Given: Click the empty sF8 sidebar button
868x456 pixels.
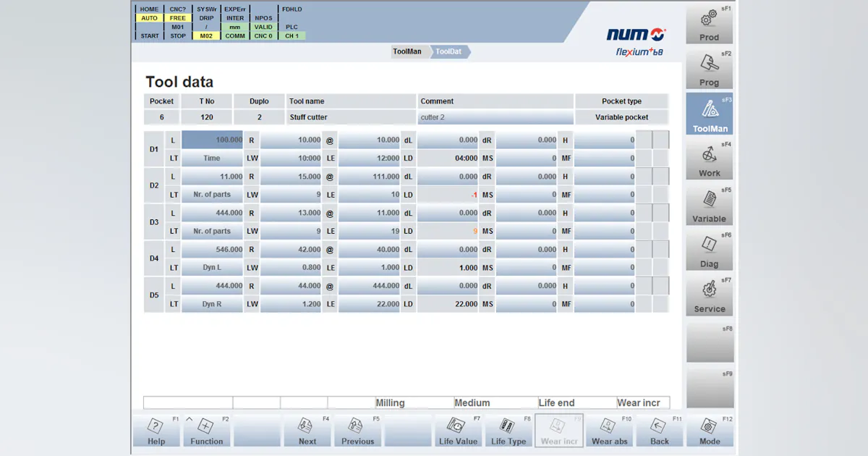Looking at the screenshot, I should click(710, 342).
